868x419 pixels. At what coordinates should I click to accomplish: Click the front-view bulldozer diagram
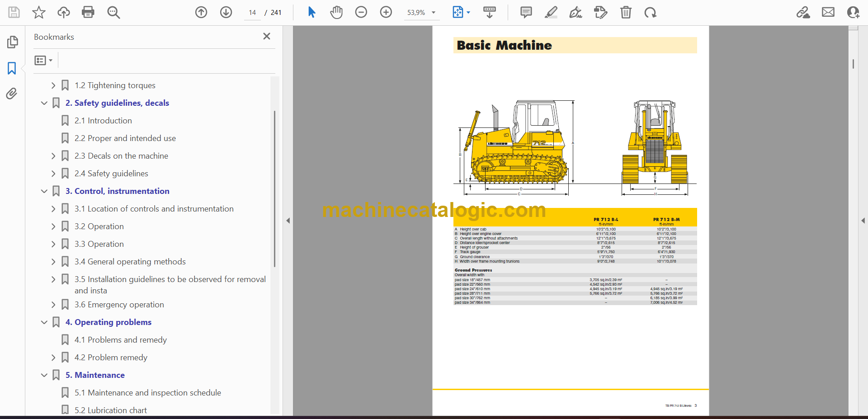655,148
